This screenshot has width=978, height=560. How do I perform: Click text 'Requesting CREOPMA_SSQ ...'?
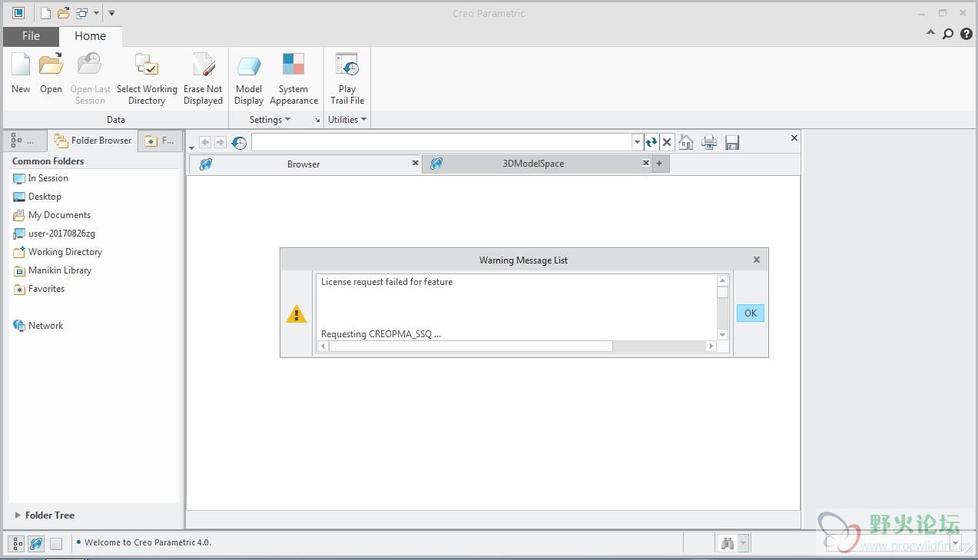point(381,334)
